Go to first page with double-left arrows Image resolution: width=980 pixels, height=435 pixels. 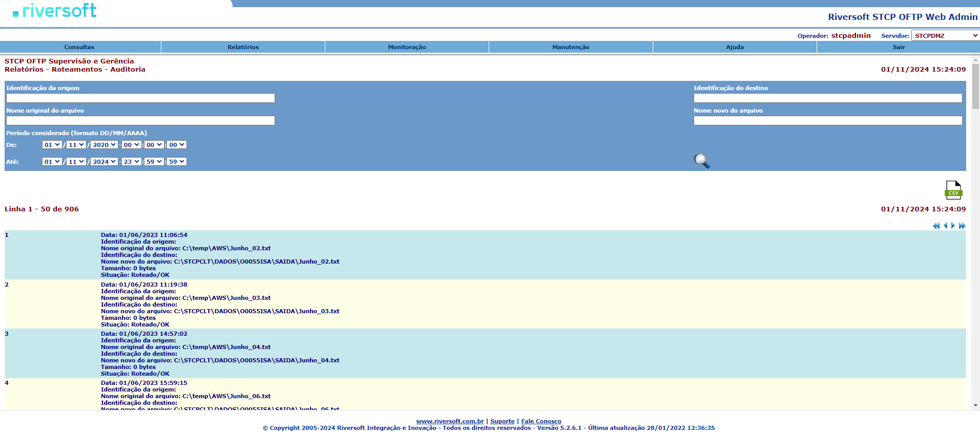[936, 226]
